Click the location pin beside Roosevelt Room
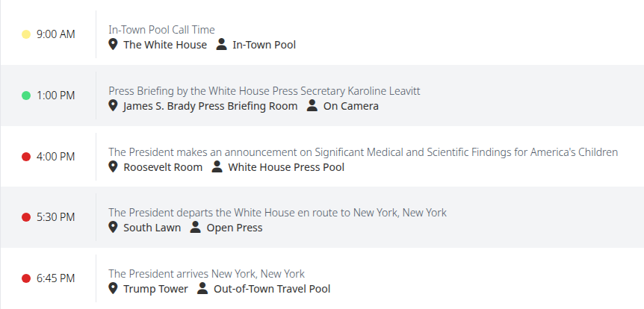644x309 pixels. click(113, 166)
